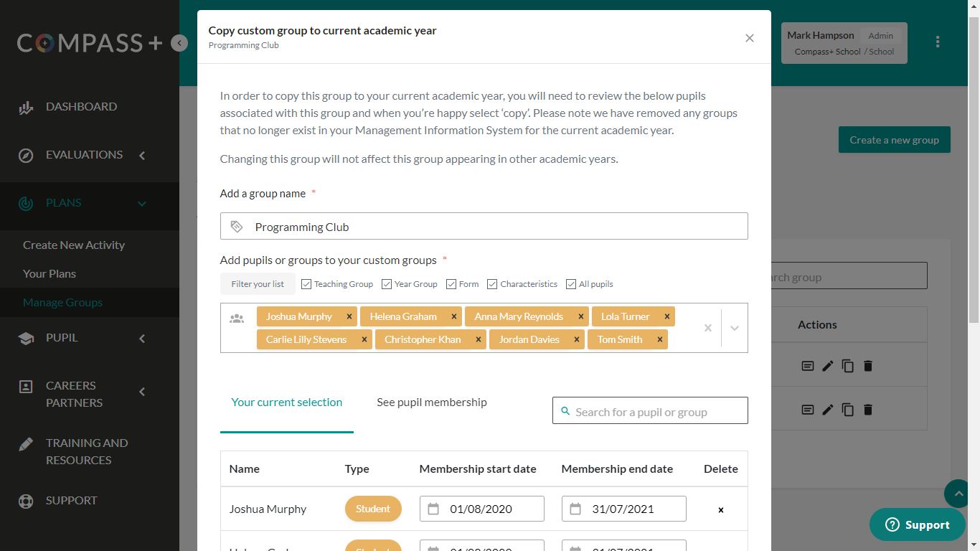The image size is (980, 551).
Task: Expand the Evaluations sidebar menu
Action: pyautogui.click(x=142, y=155)
